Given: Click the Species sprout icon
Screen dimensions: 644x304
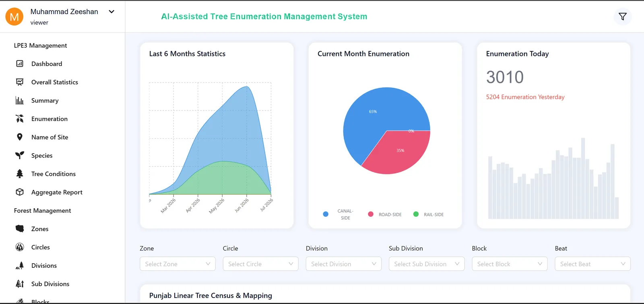Looking at the screenshot, I should [x=19, y=155].
